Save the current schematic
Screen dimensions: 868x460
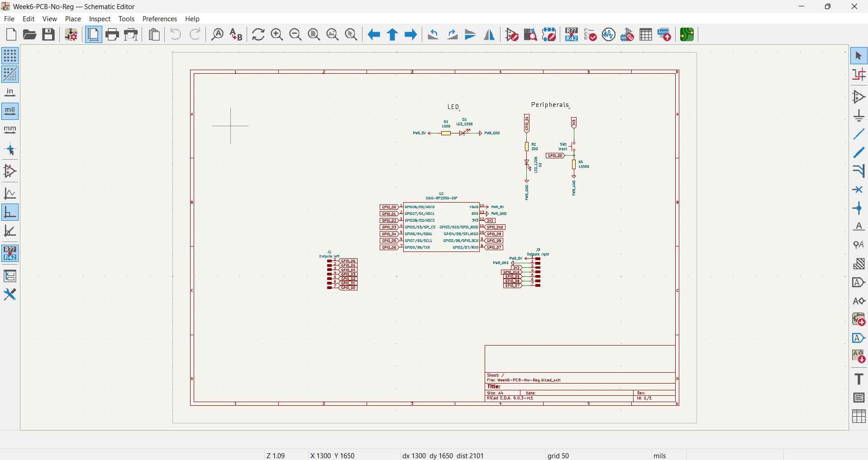pos(48,34)
